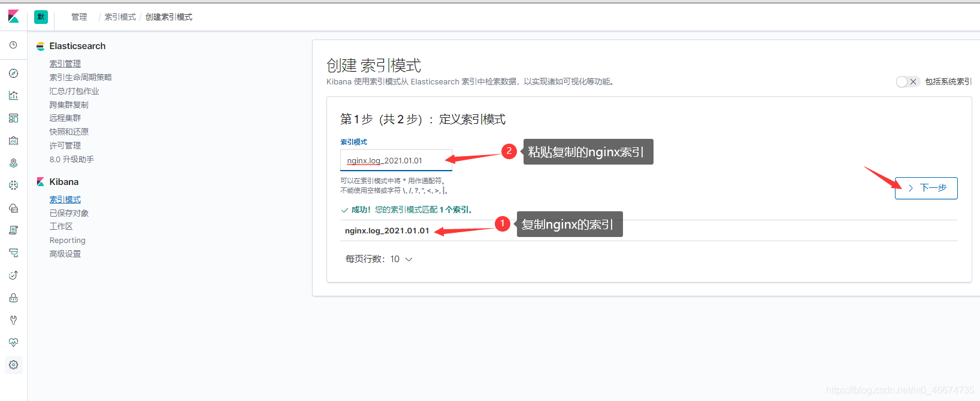Click the 创建索引模式 breadcrumb
980x401 pixels.
[169, 17]
